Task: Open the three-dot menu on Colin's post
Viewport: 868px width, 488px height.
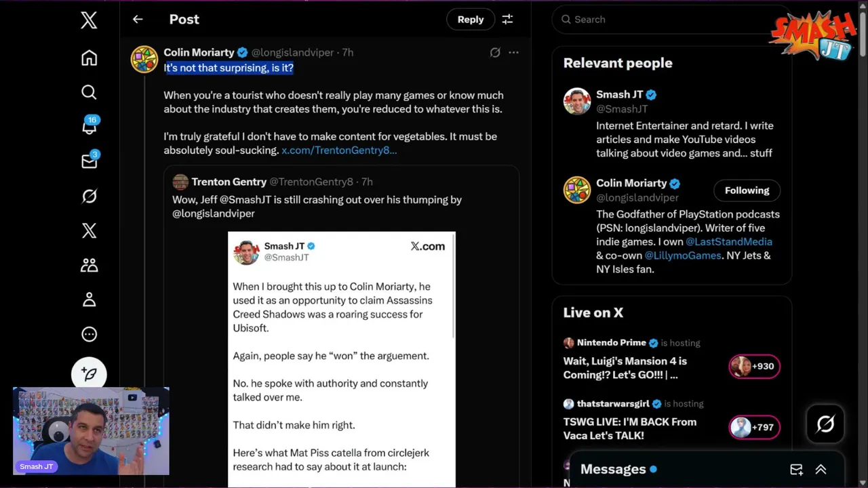Action: click(513, 52)
